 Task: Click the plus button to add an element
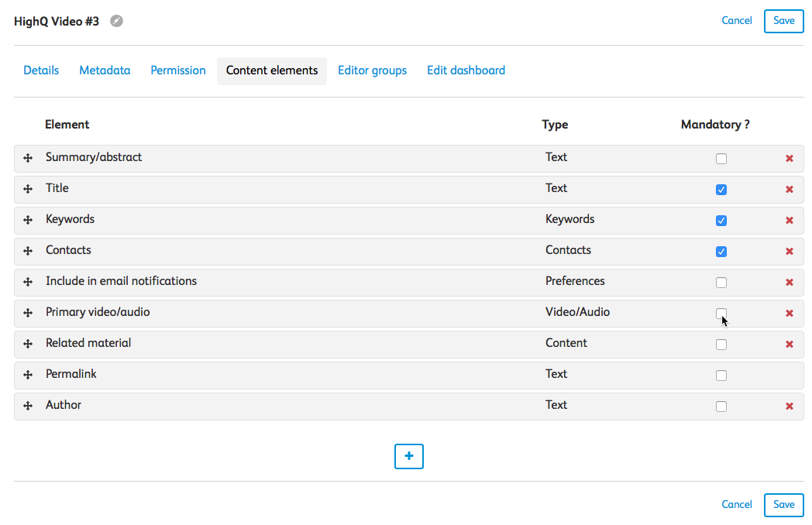click(x=409, y=457)
